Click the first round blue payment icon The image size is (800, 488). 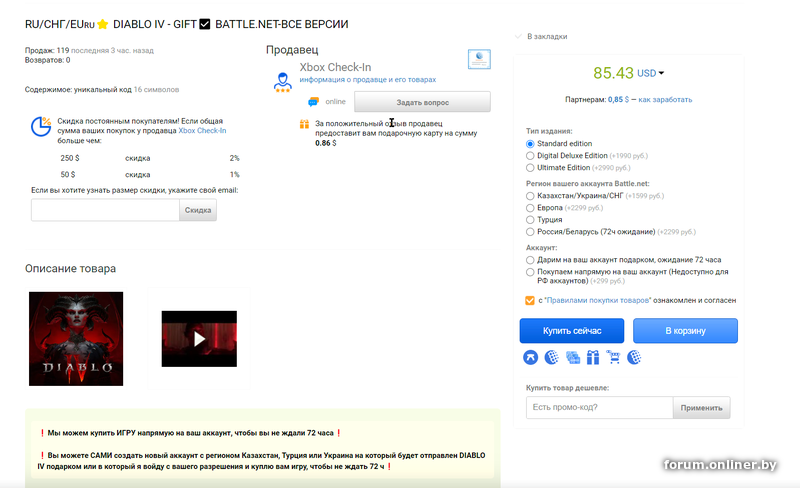coord(530,357)
